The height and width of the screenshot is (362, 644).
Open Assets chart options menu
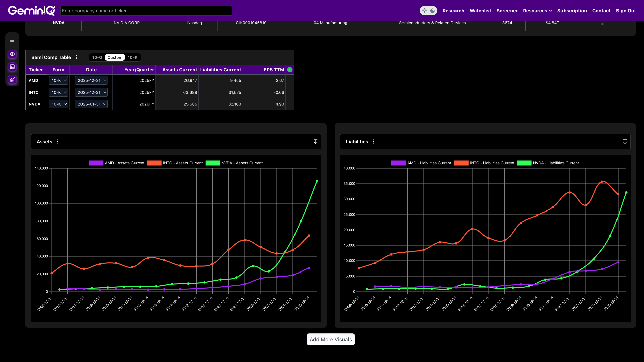tap(58, 142)
